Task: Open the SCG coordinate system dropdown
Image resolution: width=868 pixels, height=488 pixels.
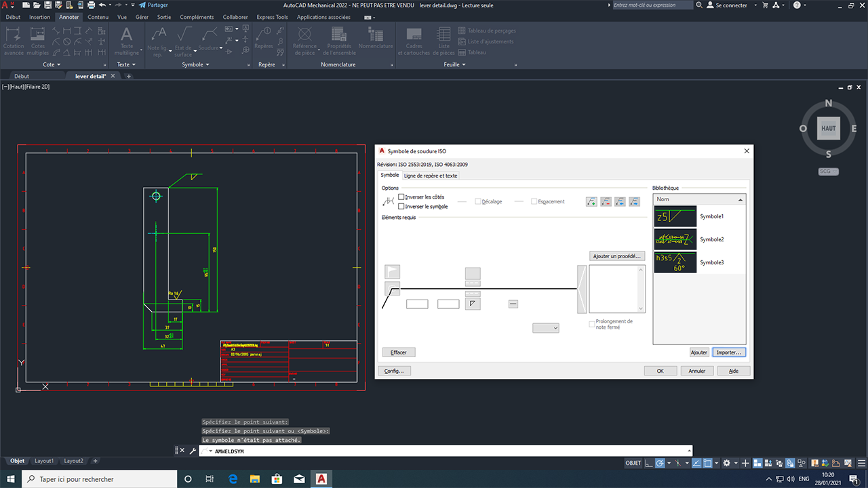Action: [829, 171]
